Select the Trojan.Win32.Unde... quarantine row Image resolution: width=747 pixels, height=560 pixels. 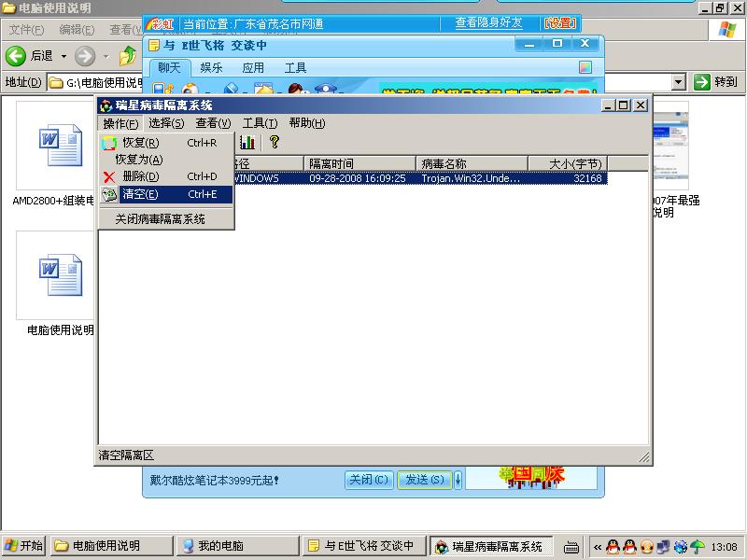(x=419, y=178)
